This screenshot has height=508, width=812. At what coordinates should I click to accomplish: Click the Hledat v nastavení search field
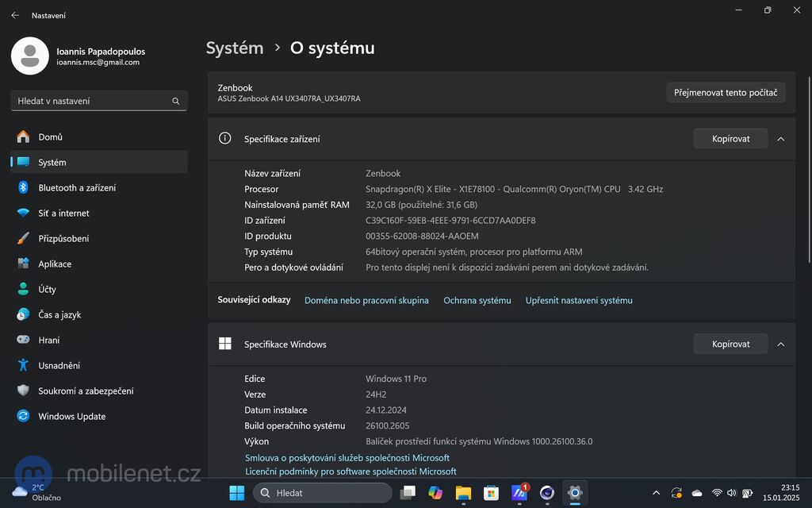(x=98, y=101)
